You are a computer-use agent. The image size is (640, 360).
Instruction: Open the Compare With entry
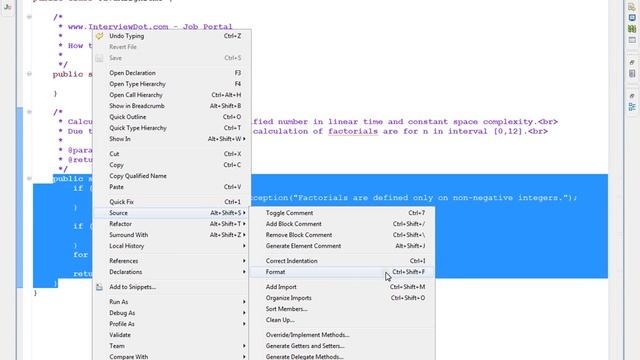[x=171, y=356]
